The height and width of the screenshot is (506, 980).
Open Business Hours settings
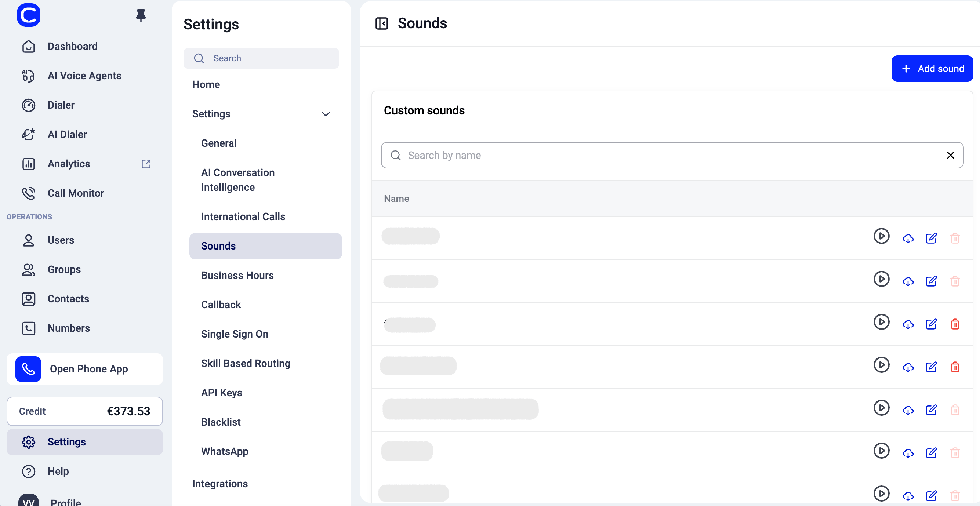click(237, 276)
